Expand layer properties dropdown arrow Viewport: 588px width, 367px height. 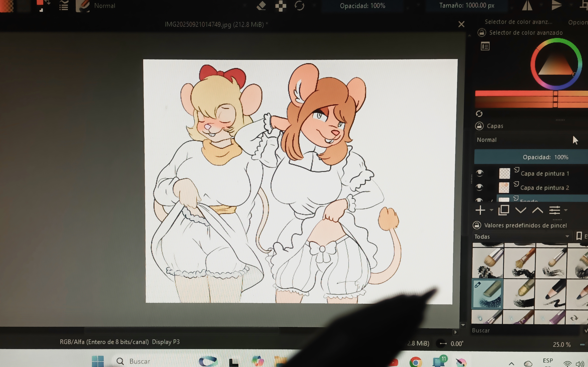pyautogui.click(x=566, y=210)
